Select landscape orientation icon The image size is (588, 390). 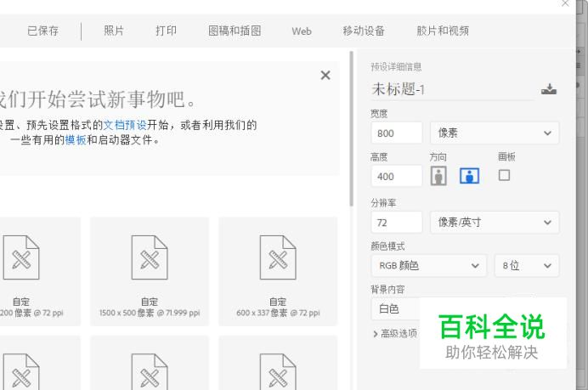(469, 176)
